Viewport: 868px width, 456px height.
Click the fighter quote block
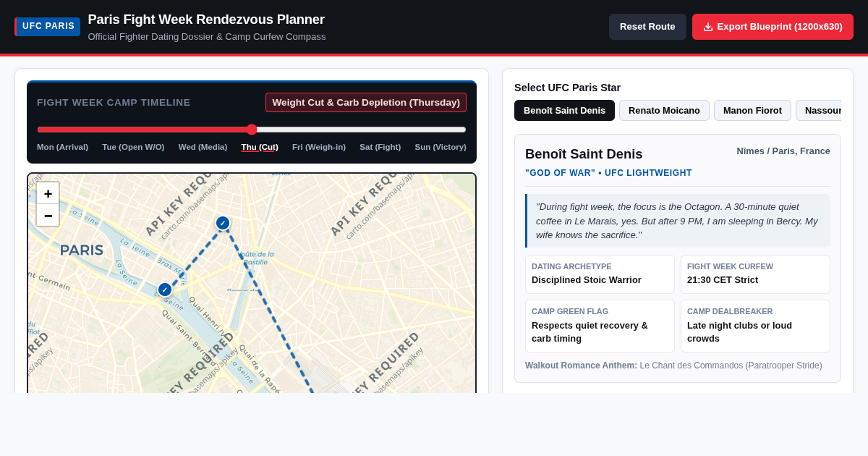pyautogui.click(x=678, y=221)
